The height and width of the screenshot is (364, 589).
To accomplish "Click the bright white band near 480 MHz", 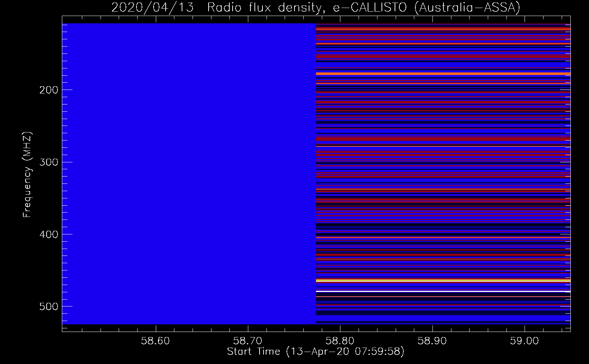I will (443, 292).
